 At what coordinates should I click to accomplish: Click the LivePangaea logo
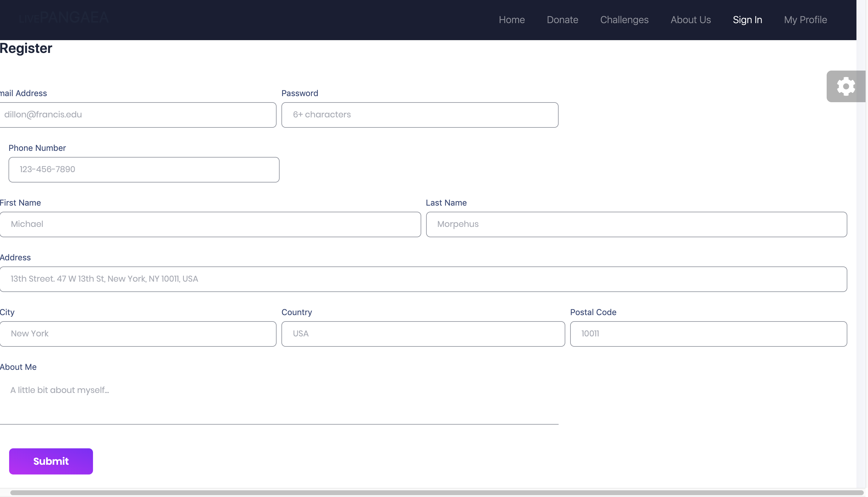pyautogui.click(x=64, y=18)
